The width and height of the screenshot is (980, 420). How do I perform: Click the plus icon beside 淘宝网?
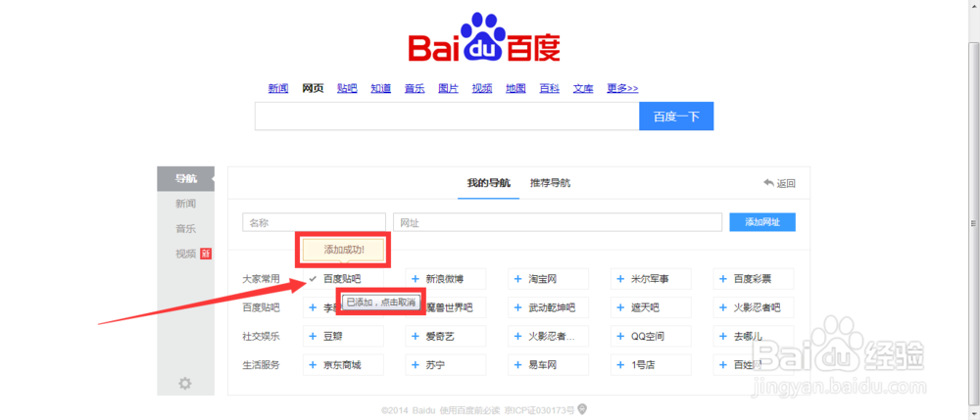pyautogui.click(x=517, y=279)
